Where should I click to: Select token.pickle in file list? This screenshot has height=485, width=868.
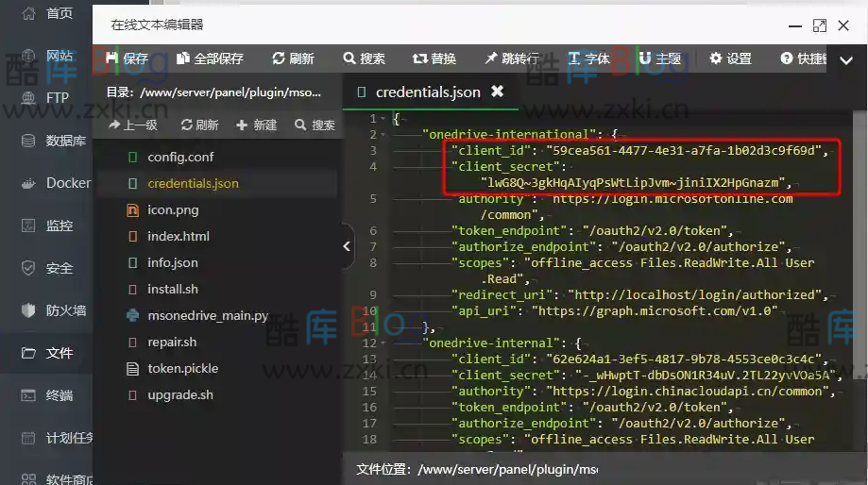click(x=182, y=368)
